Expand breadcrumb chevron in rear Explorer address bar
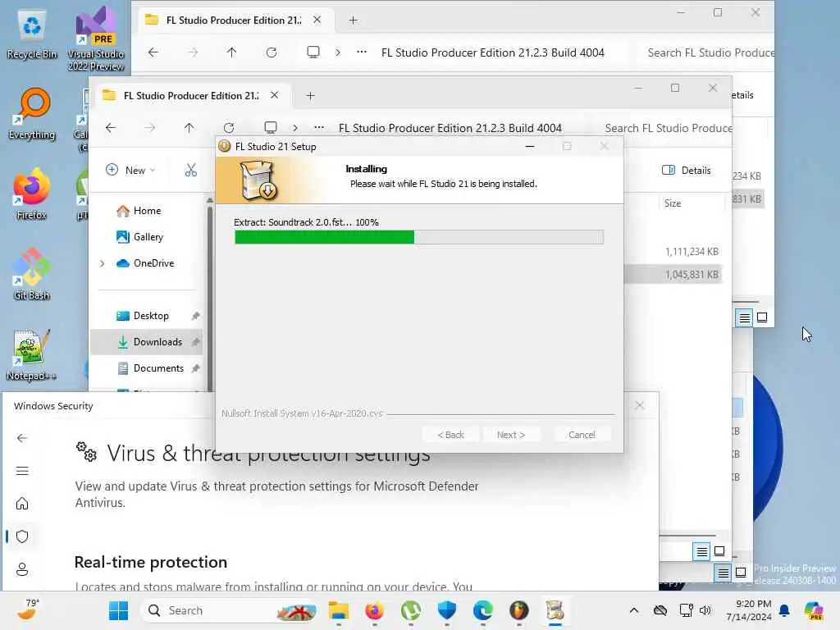The image size is (840, 630). (x=337, y=52)
